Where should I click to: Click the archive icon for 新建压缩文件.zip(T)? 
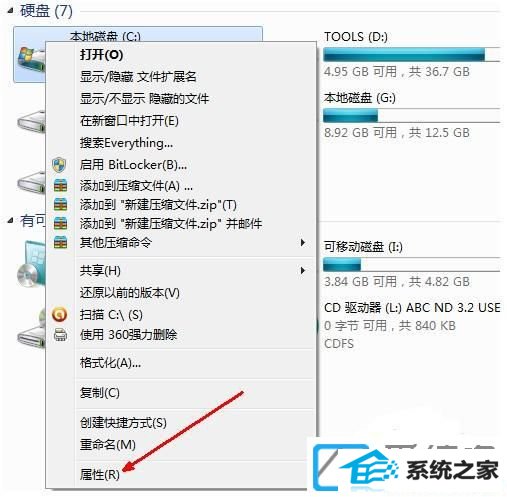[x=60, y=204]
